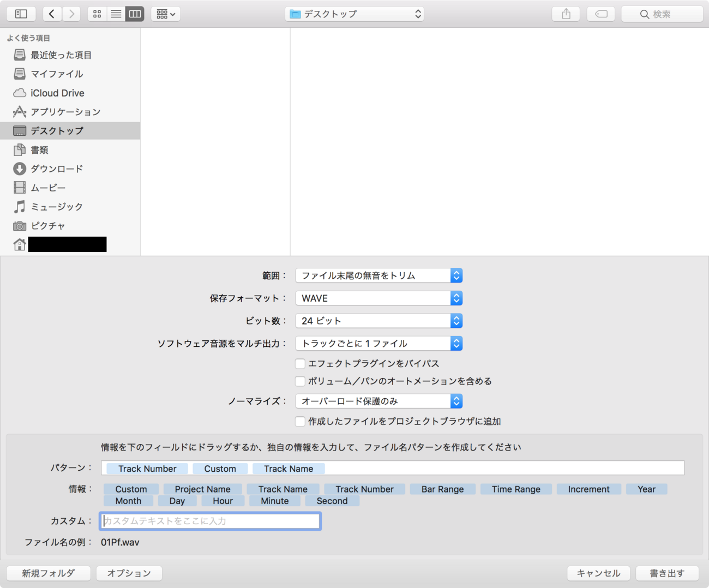Open the ビット数 24 ビット dropdown
The height and width of the screenshot is (588, 709).
click(378, 321)
